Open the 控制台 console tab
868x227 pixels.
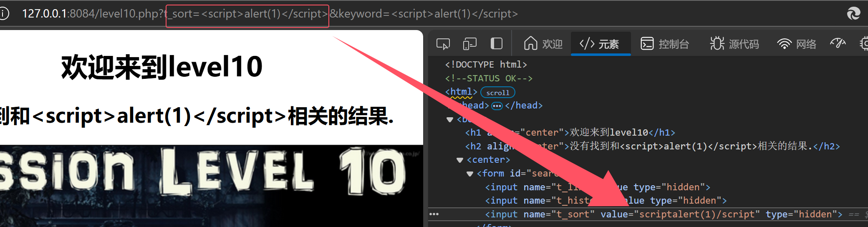click(665, 44)
